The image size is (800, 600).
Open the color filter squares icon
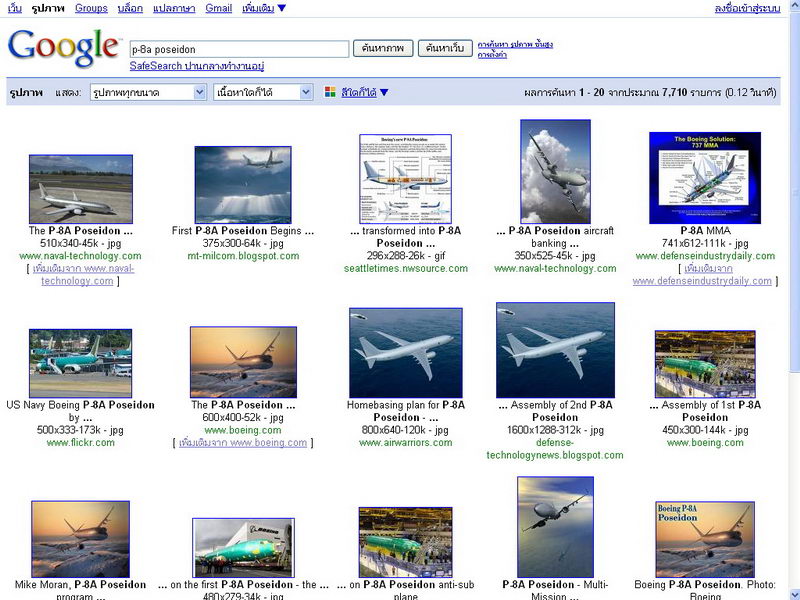tap(330, 92)
